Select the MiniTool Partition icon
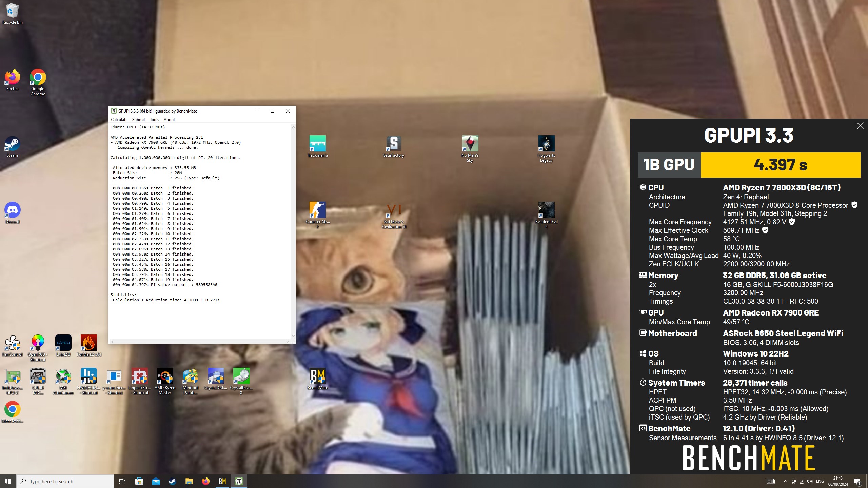The height and width of the screenshot is (488, 868). point(190,382)
